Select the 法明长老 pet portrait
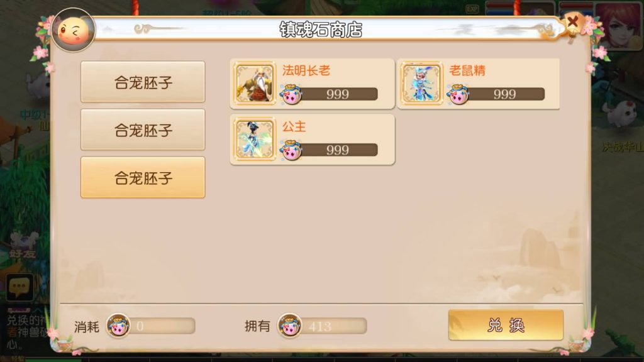Image resolution: width=644 pixels, height=362 pixels. pyautogui.click(x=255, y=84)
